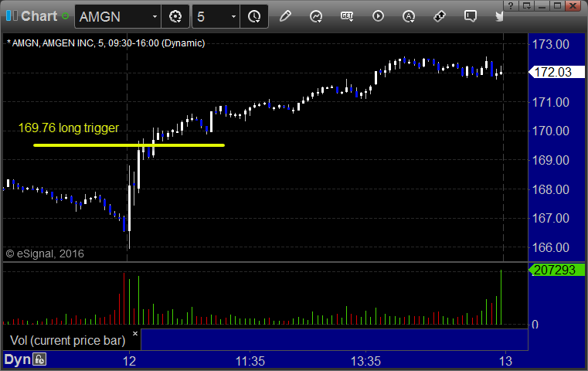Open the help question mark button
The height and width of the screenshot is (371, 588).
512,5
